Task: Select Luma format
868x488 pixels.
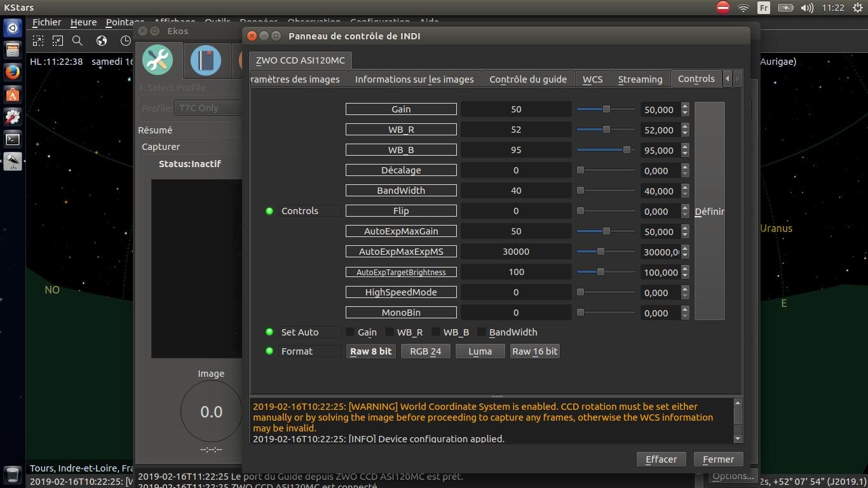Action: [480, 351]
